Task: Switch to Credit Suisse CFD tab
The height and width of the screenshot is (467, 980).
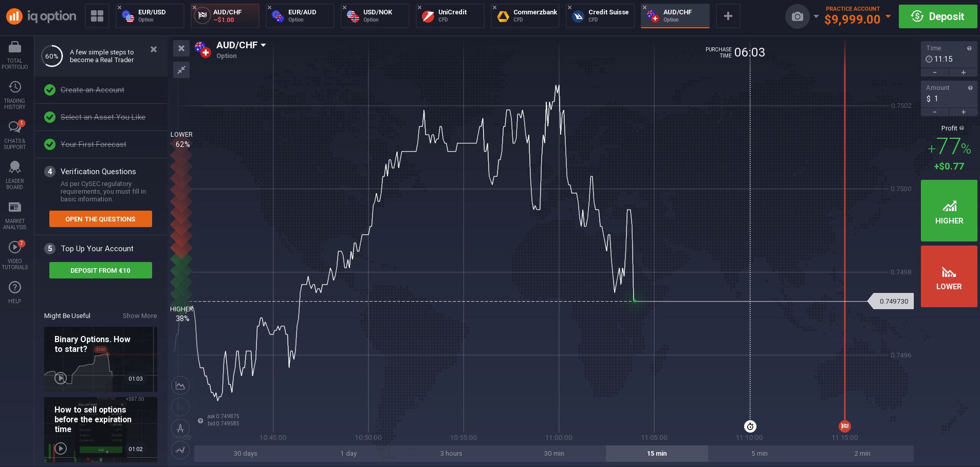Action: pyautogui.click(x=600, y=16)
